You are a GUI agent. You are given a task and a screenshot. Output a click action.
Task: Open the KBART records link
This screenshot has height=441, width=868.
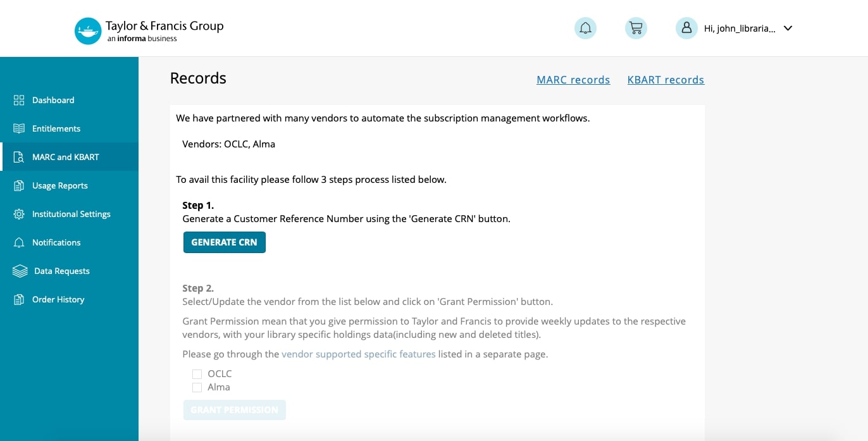click(666, 80)
